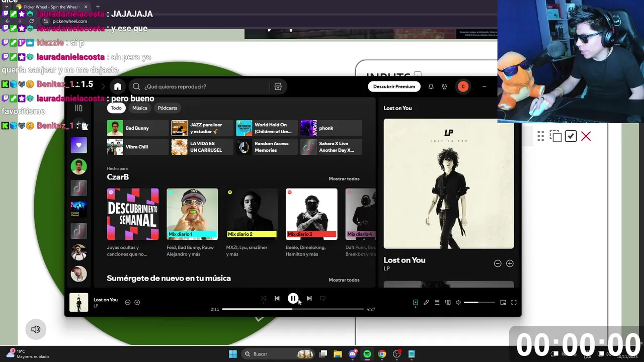Open Chrome from the Windows taskbar
644x362 pixels.
[x=382, y=354]
